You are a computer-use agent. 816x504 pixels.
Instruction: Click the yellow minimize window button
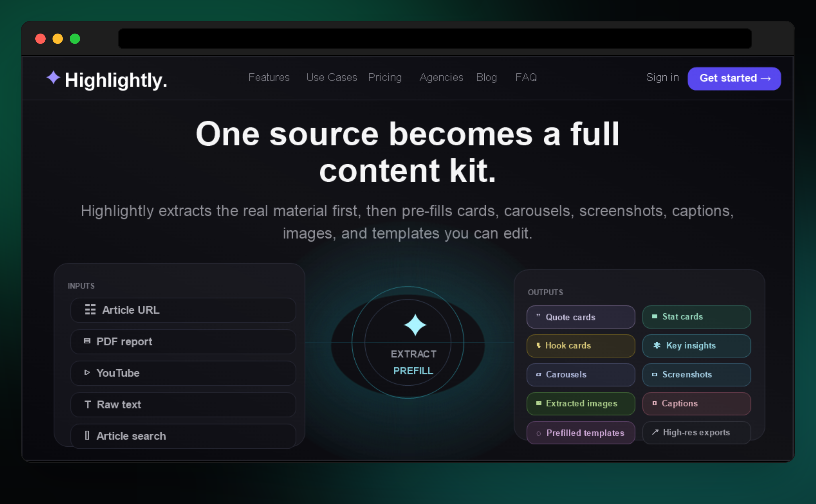point(58,39)
